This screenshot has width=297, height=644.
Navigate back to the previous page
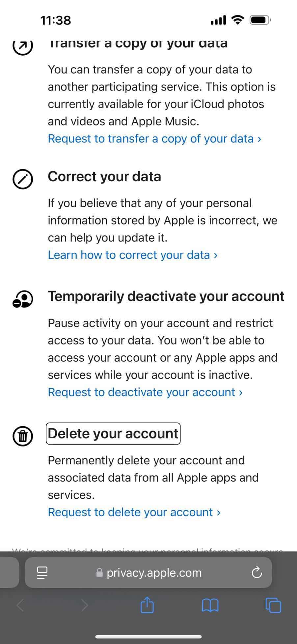point(20,605)
